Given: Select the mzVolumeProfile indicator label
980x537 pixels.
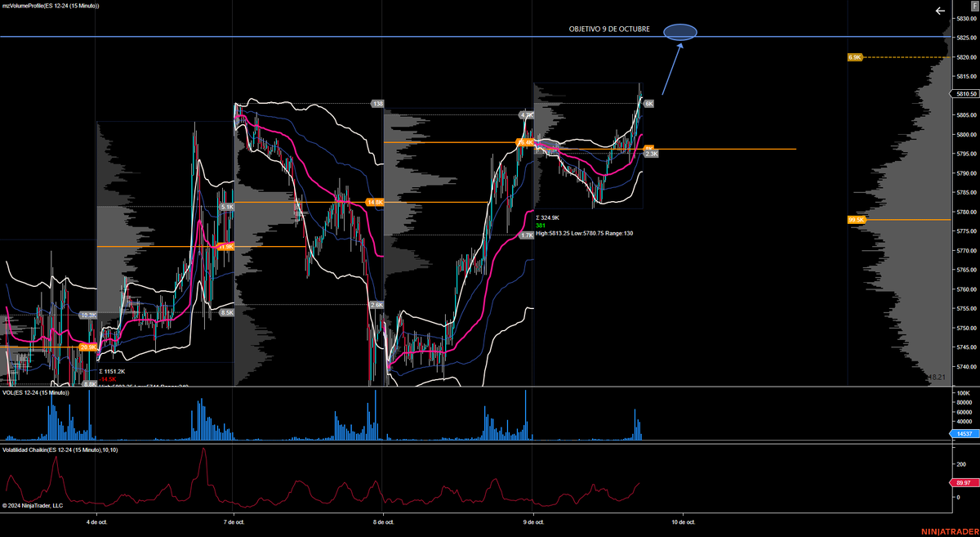Looking at the screenshot, I should [x=51, y=6].
